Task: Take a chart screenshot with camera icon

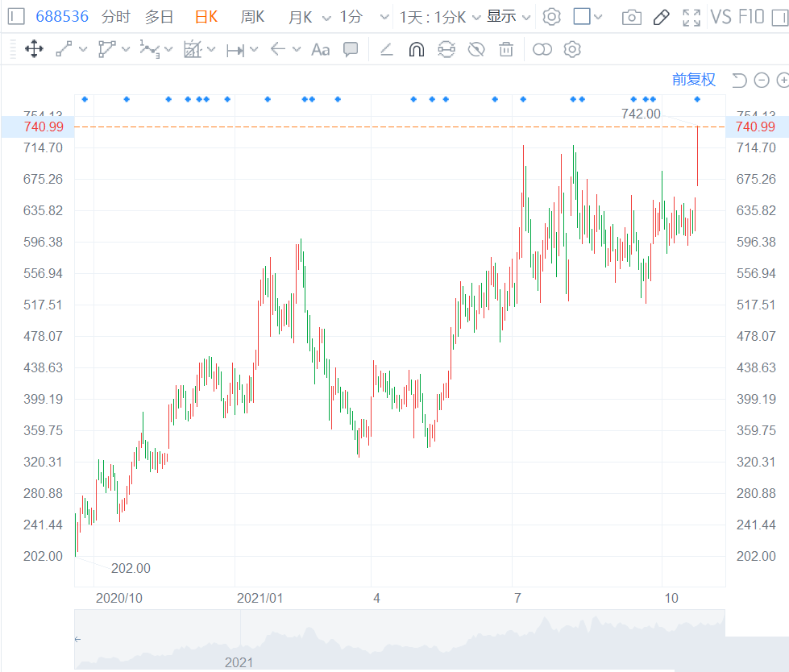Action: click(x=632, y=17)
